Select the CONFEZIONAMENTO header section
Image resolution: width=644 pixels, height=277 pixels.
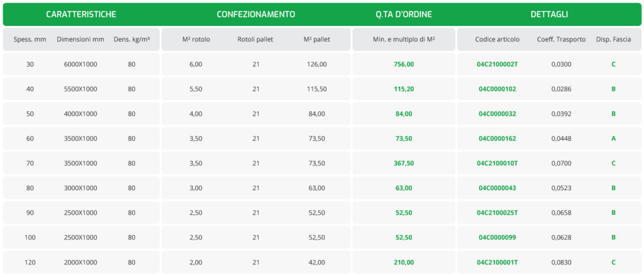(x=255, y=14)
